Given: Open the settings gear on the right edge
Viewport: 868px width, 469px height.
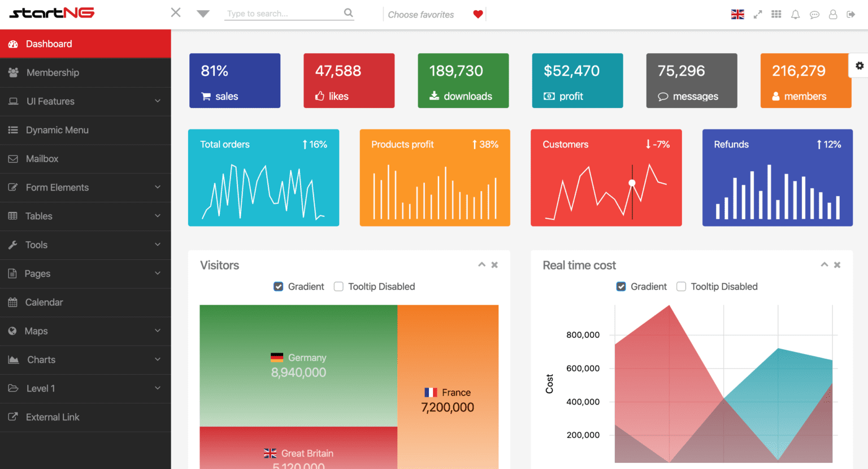Looking at the screenshot, I should pyautogui.click(x=859, y=65).
